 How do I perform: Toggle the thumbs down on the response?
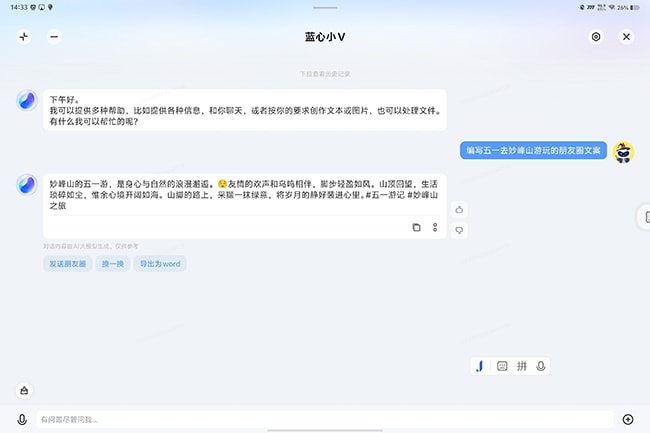coord(459,230)
